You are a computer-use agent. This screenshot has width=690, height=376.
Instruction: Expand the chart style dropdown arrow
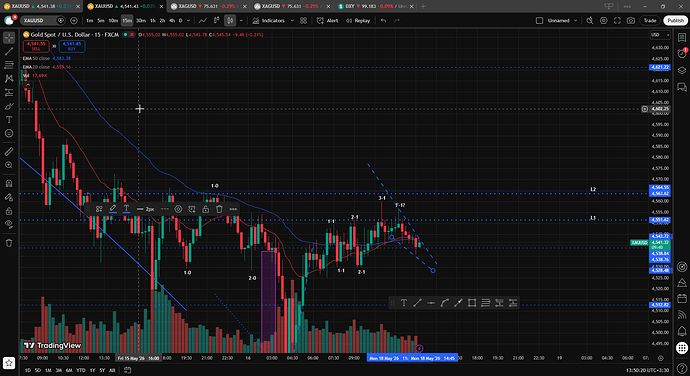point(241,21)
